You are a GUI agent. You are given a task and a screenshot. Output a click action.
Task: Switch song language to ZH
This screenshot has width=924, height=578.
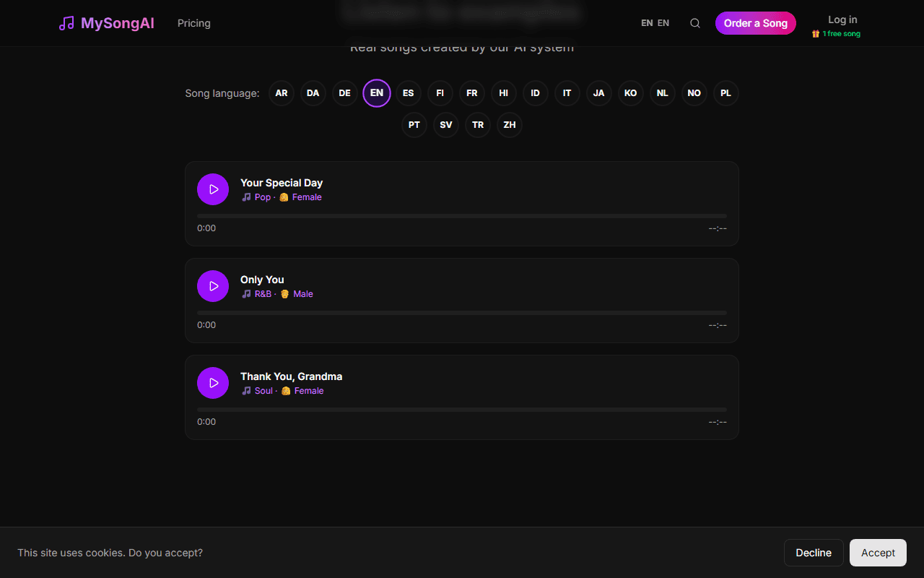(510, 125)
